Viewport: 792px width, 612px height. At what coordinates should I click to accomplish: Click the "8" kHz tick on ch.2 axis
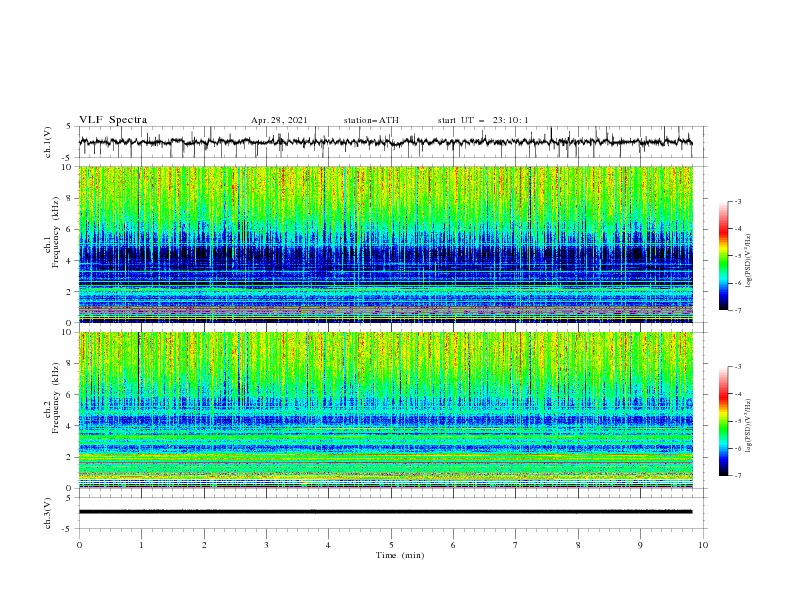pos(70,364)
